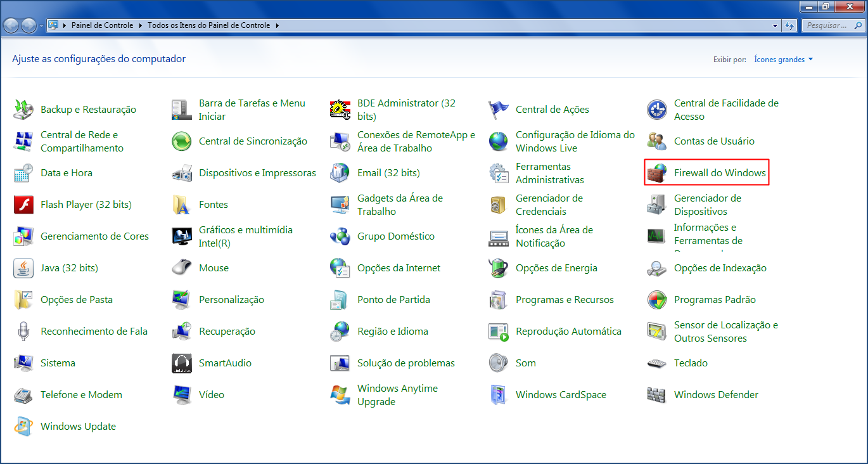This screenshot has height=464, width=868.
Task: Click Configuração de Idioma do Windows Live link
Action: tap(575, 141)
